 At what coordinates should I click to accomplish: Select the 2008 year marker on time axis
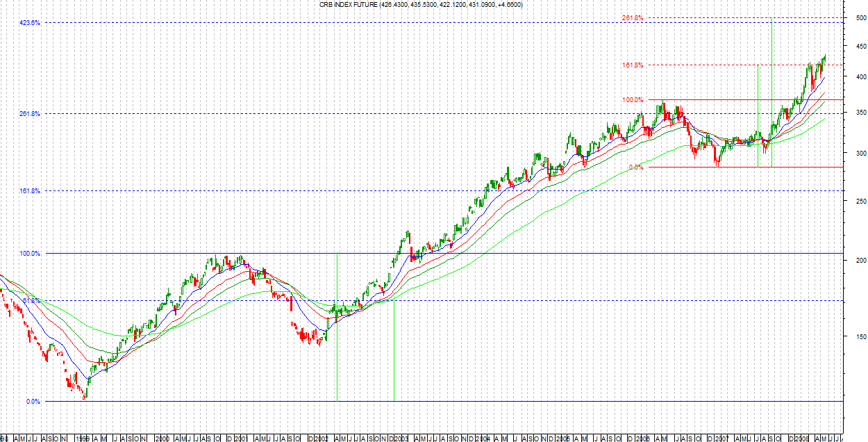coord(802,439)
